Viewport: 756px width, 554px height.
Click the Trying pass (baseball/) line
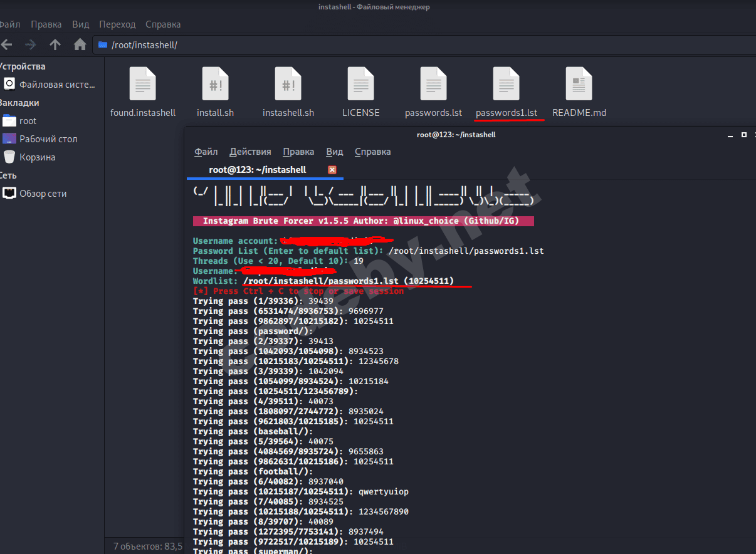253,431
